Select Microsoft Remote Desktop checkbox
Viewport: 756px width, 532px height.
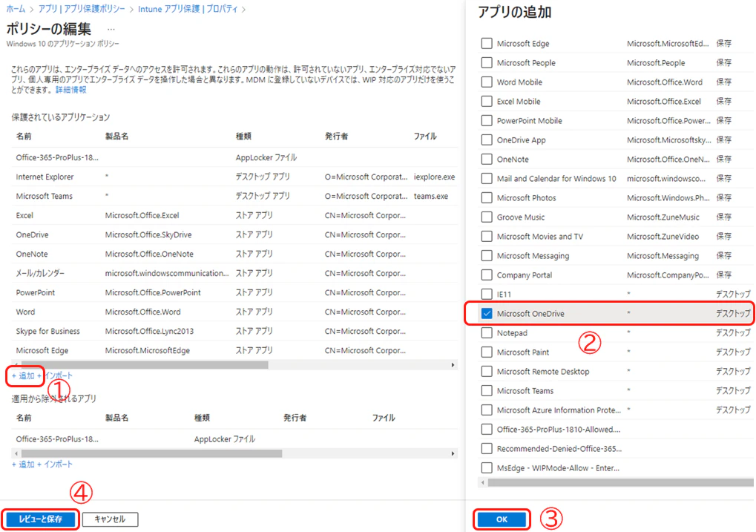click(x=487, y=372)
